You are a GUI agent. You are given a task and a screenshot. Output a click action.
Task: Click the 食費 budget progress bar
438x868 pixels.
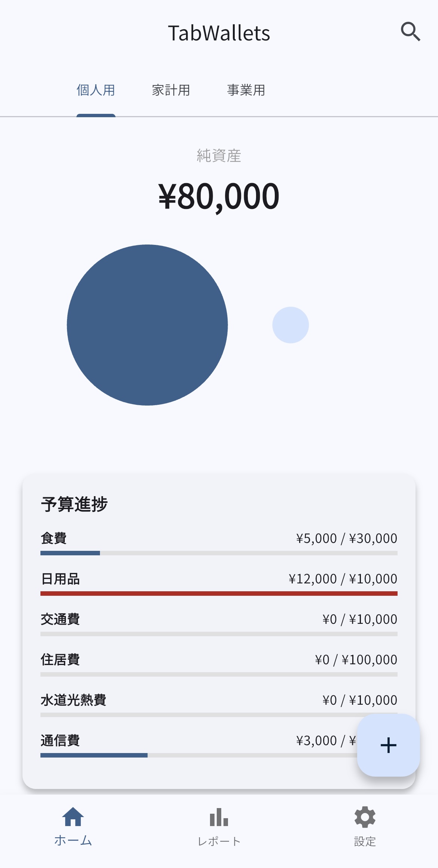point(219,553)
